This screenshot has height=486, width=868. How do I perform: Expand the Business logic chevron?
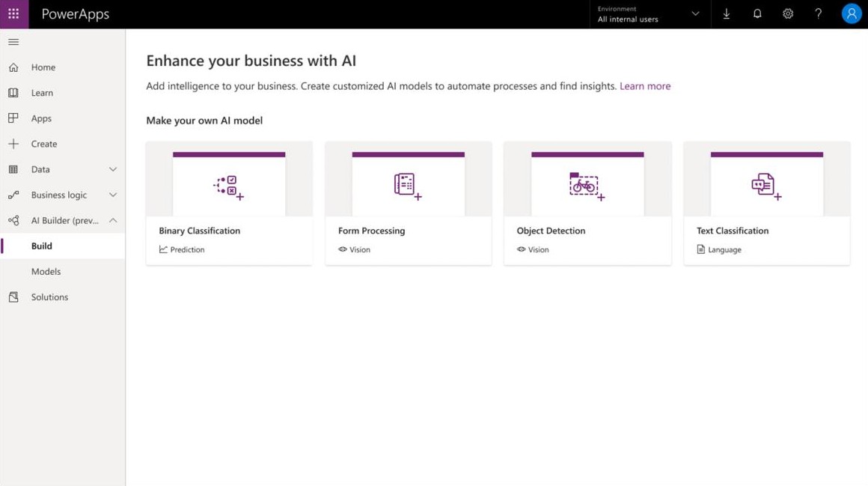(x=113, y=195)
